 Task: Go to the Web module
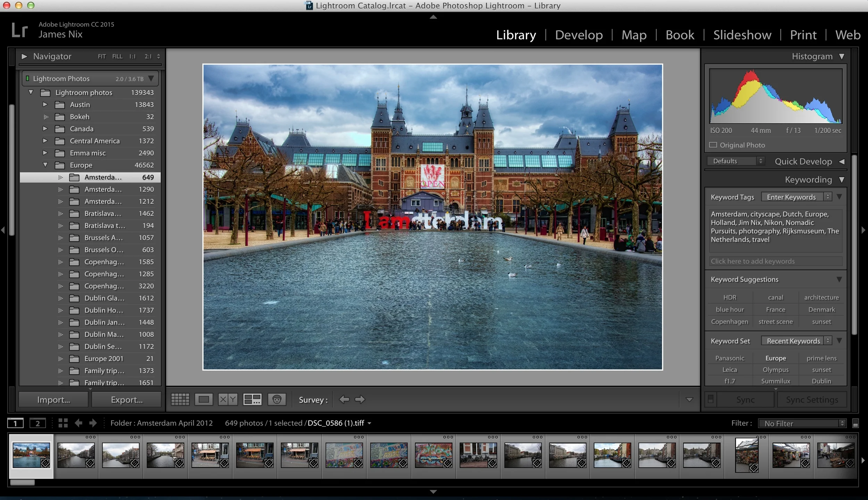coord(848,35)
